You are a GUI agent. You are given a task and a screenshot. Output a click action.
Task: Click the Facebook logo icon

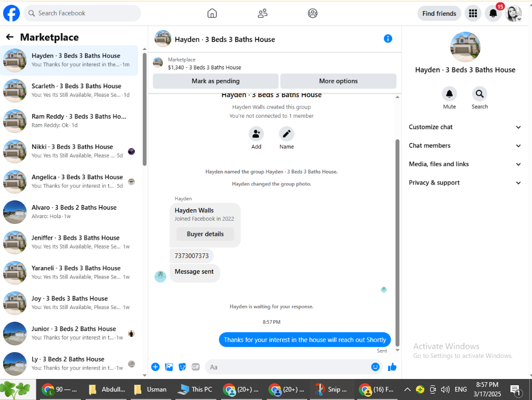point(12,13)
